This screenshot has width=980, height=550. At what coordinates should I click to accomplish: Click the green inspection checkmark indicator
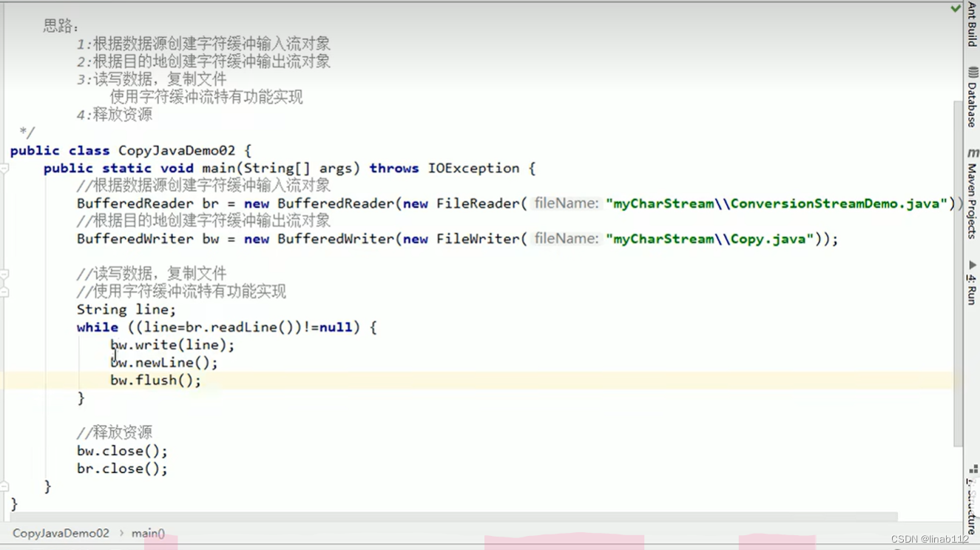click(956, 8)
